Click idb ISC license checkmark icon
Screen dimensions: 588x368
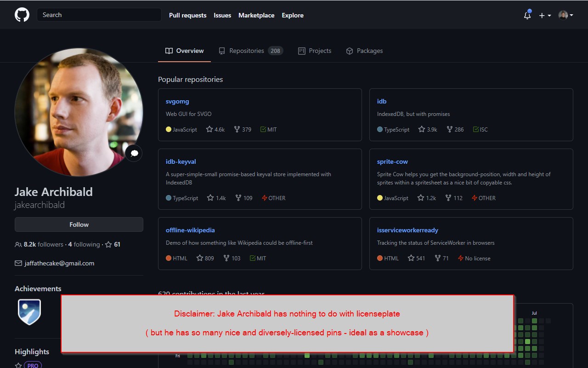pyautogui.click(x=476, y=129)
